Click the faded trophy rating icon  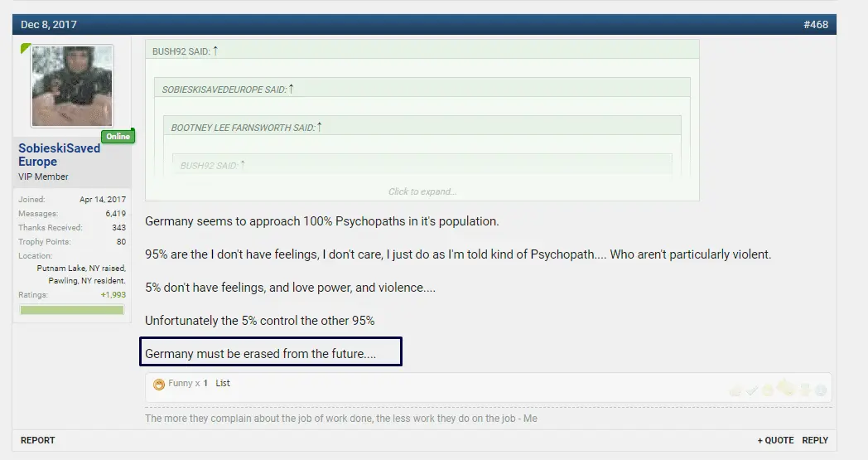[805, 390]
